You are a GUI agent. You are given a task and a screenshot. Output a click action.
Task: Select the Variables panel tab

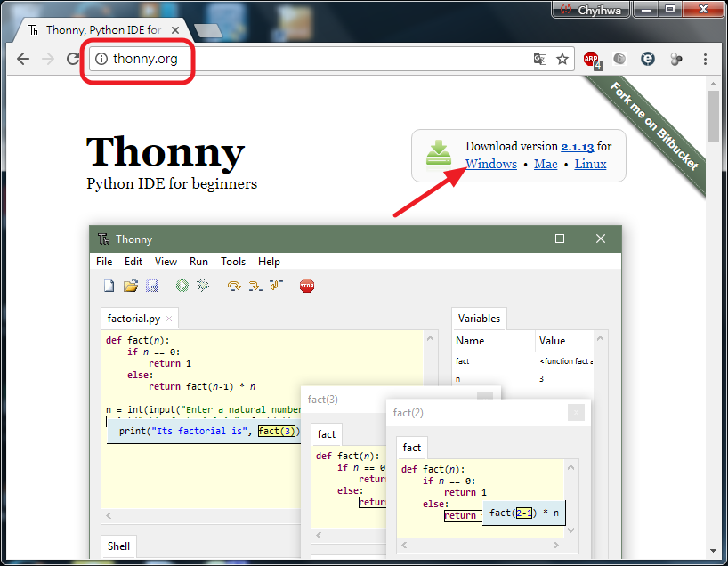click(479, 319)
